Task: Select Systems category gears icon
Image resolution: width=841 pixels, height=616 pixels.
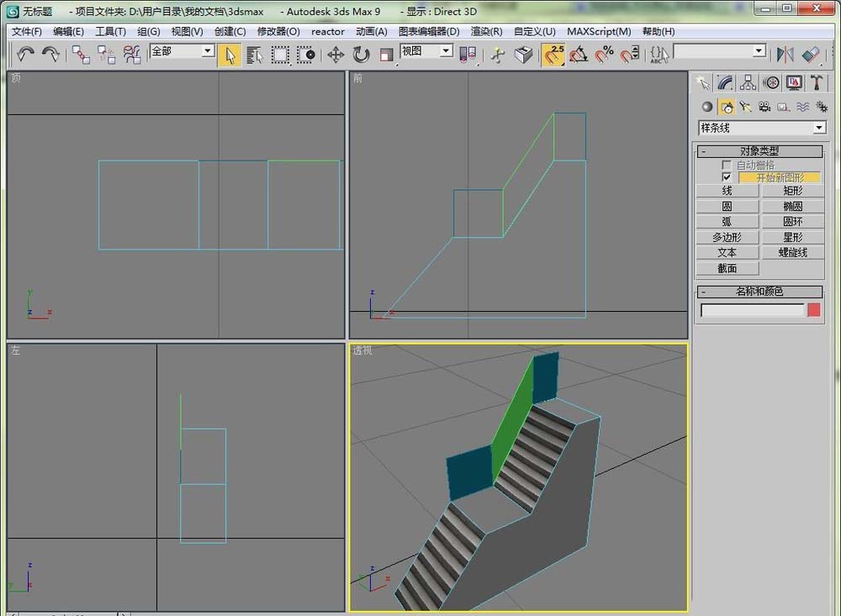Action: pyautogui.click(x=821, y=107)
